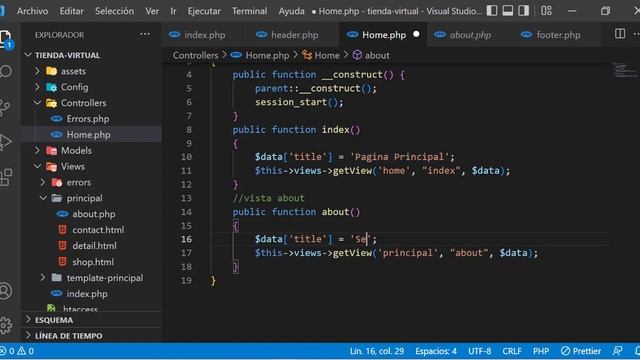
Task: Click warnings count in status bar
Action: (25, 351)
